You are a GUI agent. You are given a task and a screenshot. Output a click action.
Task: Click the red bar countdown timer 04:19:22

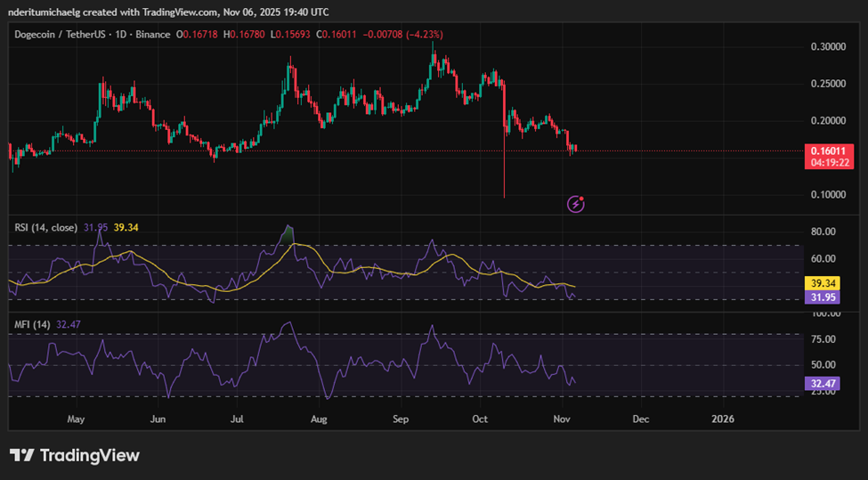point(829,163)
